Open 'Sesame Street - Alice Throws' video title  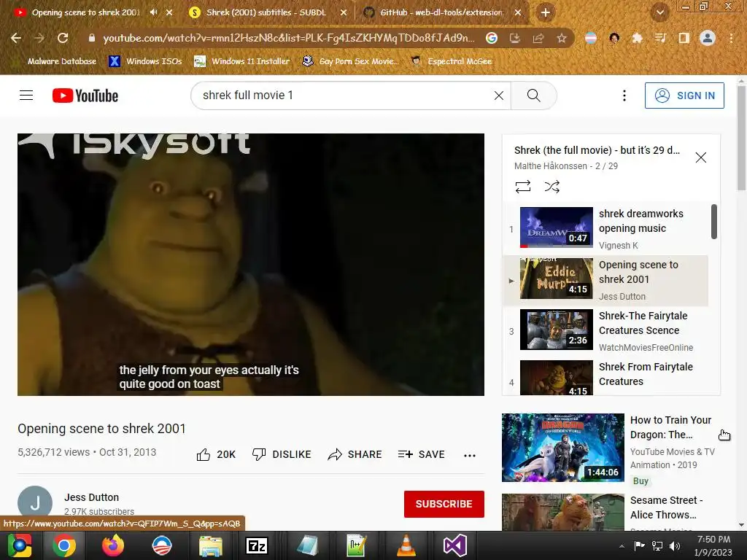tap(665, 507)
